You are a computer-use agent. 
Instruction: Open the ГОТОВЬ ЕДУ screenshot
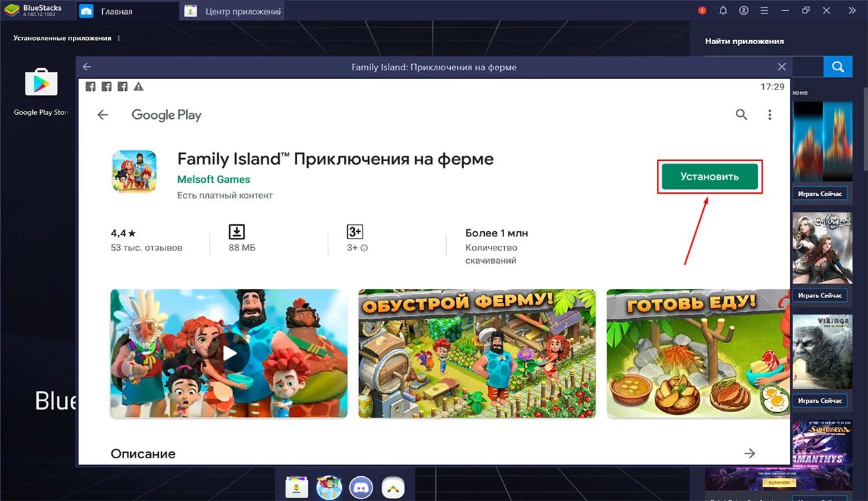point(698,353)
